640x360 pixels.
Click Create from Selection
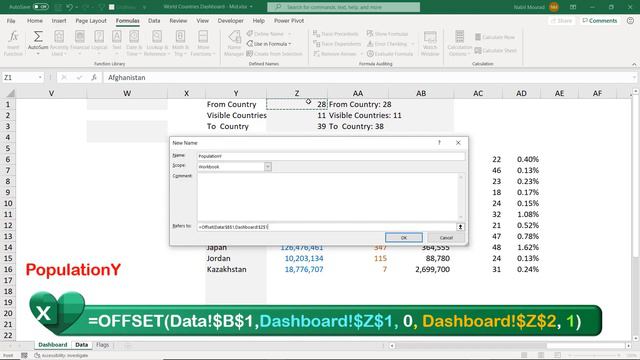[x=274, y=54]
